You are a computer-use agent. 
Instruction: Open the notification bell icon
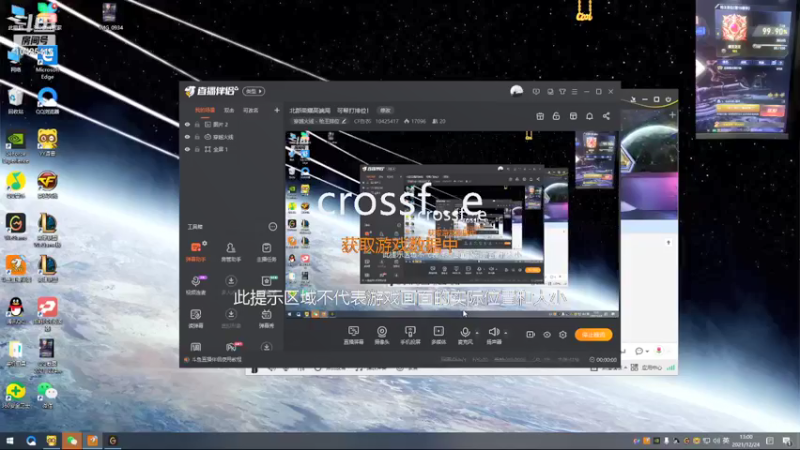click(x=589, y=116)
